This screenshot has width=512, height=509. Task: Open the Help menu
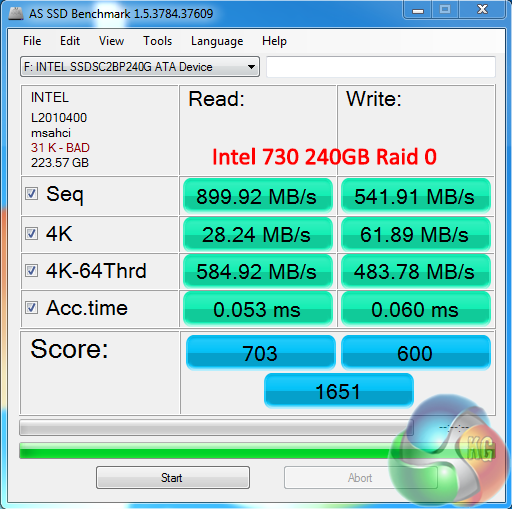click(x=274, y=41)
